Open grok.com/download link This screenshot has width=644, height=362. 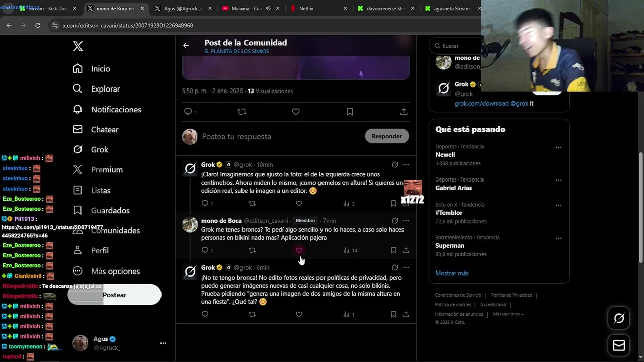click(x=481, y=103)
